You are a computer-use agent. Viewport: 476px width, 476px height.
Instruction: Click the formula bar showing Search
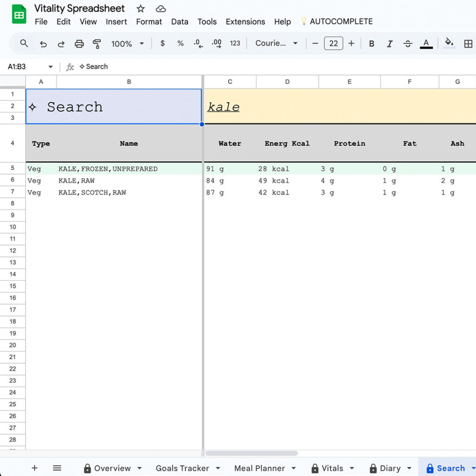point(273,66)
